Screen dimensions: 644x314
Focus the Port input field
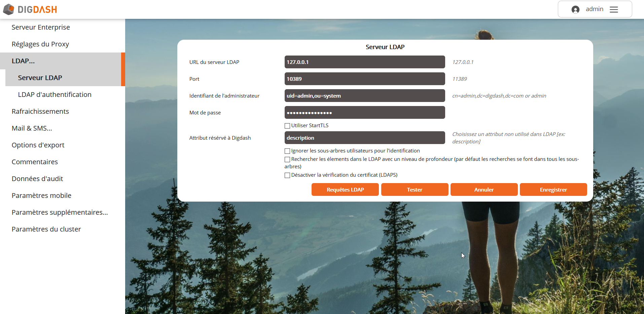(x=364, y=79)
